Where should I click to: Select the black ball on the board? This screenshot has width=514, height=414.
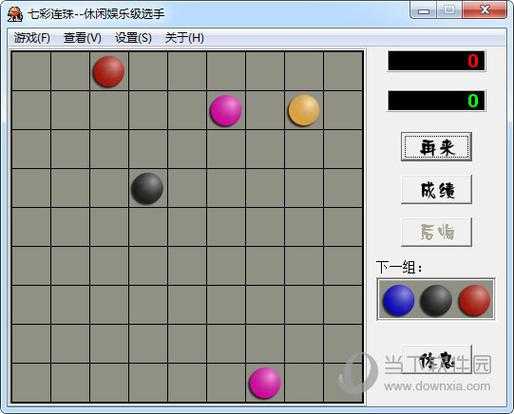(x=147, y=188)
